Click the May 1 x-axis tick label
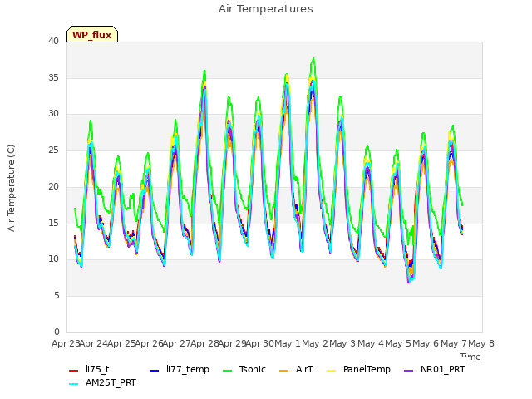The width and height of the screenshot is (532, 399). pos(288,343)
